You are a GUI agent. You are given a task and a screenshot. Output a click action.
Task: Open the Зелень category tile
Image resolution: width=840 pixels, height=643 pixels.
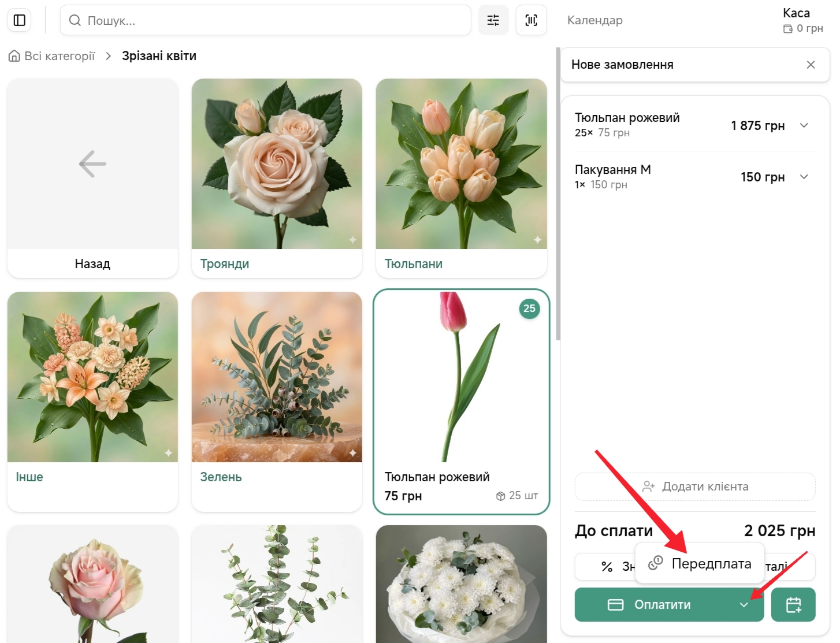[x=277, y=401]
